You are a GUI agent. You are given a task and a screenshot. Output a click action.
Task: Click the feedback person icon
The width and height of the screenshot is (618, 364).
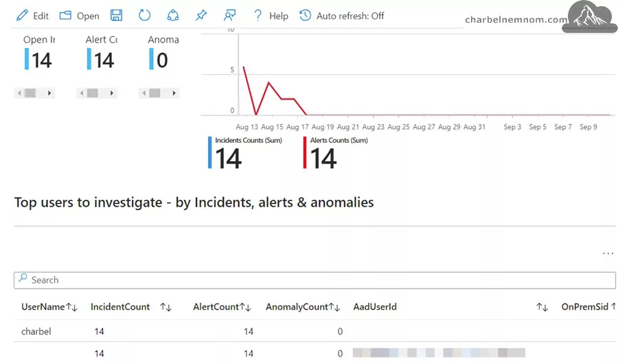point(229,15)
